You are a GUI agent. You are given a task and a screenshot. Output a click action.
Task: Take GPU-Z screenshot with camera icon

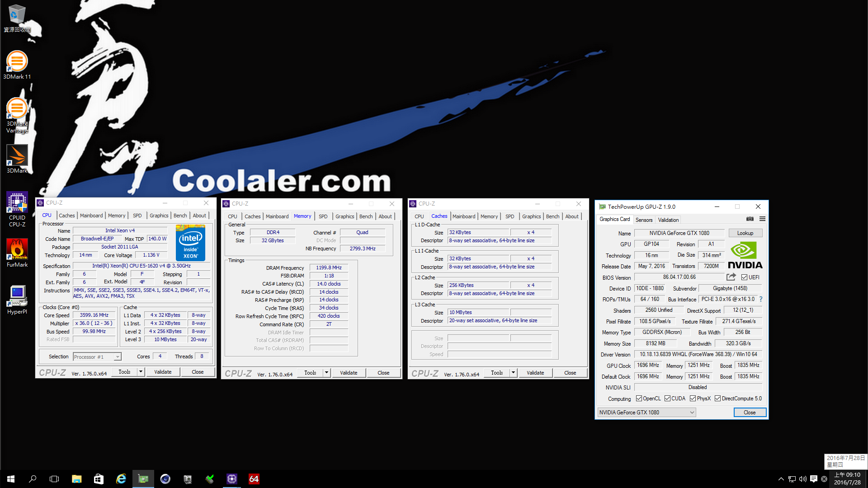point(750,219)
